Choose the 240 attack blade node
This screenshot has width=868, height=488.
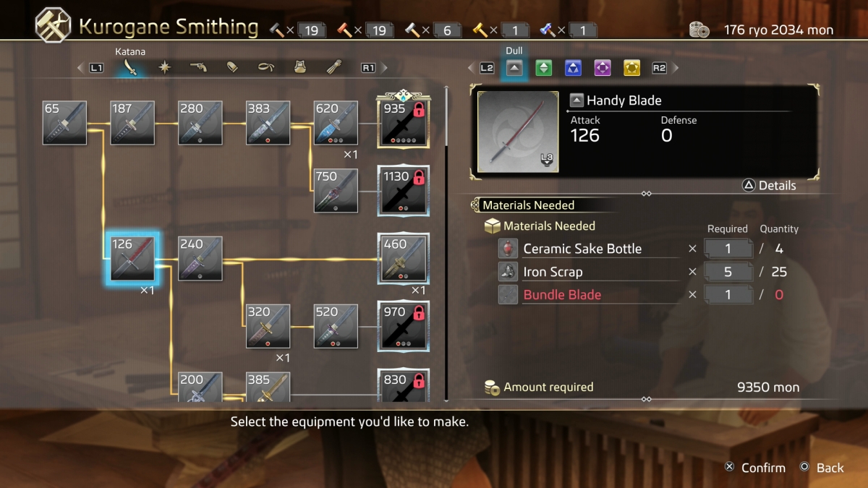(200, 258)
